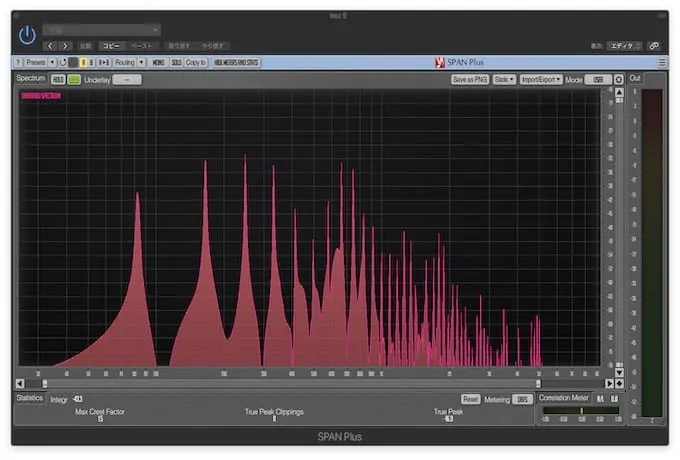Open the preset name dropdown in header
Viewport: 680px width, 460px height.
[102, 30]
